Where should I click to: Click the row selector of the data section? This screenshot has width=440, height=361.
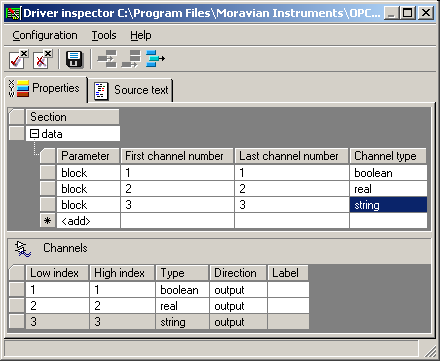(17, 133)
